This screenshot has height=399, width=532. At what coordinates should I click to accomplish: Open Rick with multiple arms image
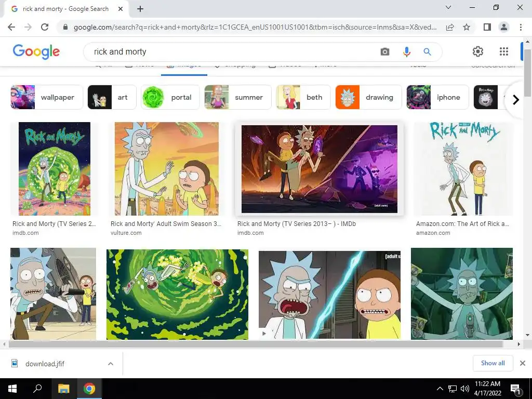[x=462, y=294]
